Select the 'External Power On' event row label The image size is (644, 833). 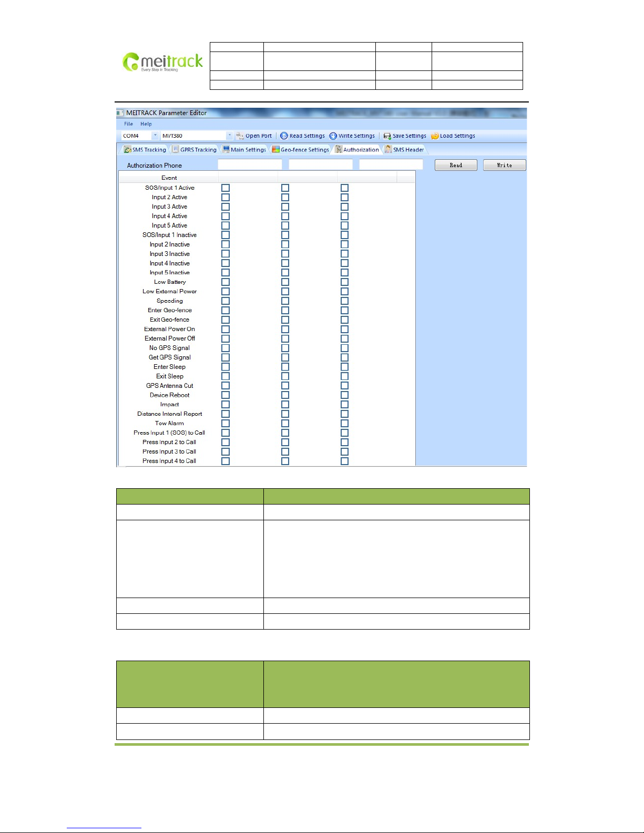tap(169, 329)
